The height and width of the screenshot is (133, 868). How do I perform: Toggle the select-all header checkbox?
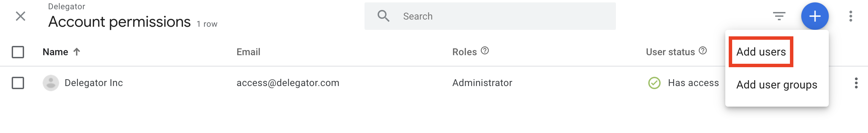coord(18,52)
